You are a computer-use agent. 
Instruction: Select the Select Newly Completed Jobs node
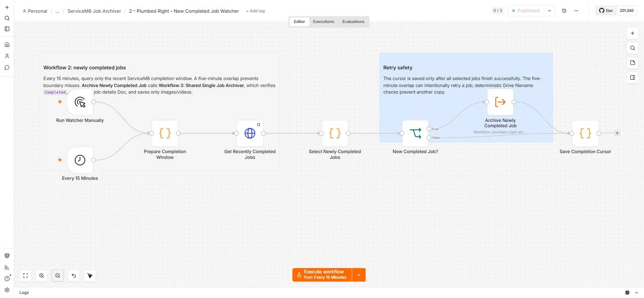335,133
